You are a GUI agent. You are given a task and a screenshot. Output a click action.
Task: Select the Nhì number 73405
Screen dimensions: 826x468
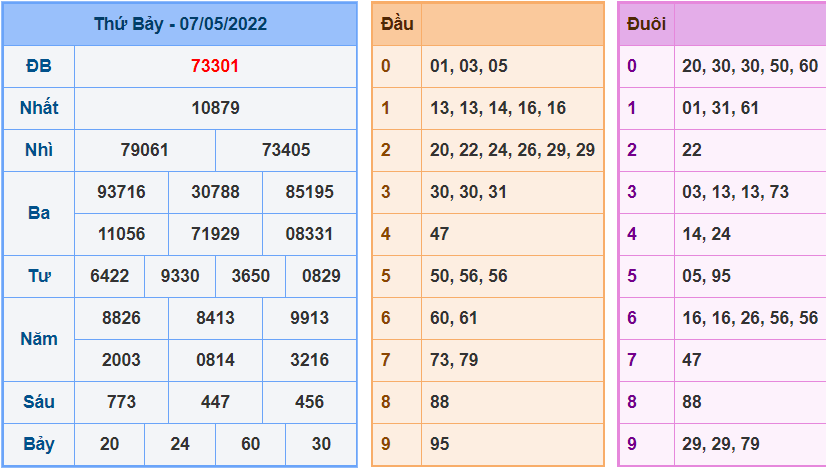pyautogui.click(x=286, y=150)
